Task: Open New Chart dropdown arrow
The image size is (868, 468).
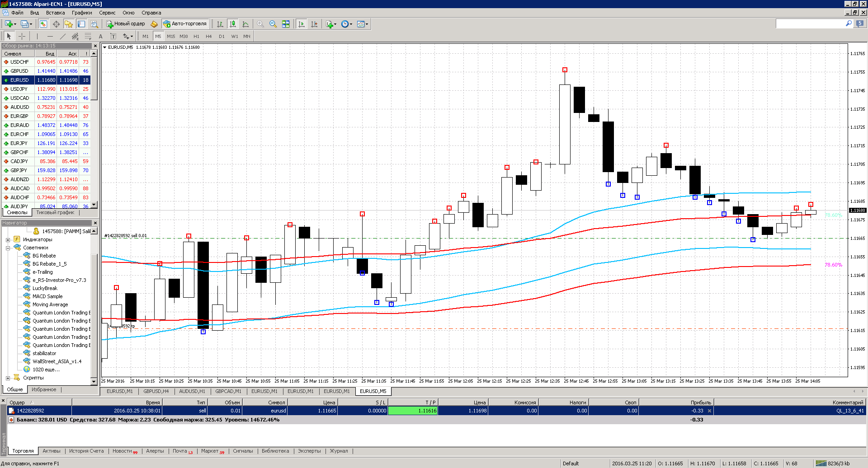Action: (15, 24)
